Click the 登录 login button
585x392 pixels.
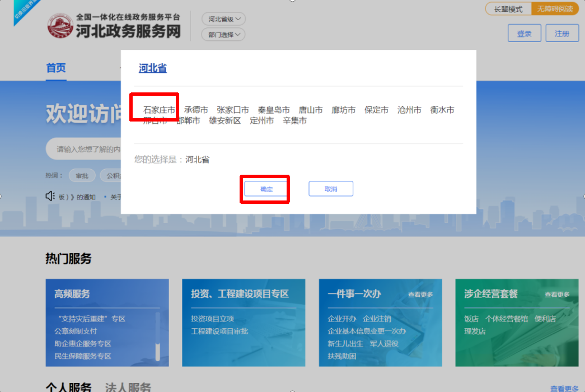[x=524, y=34]
